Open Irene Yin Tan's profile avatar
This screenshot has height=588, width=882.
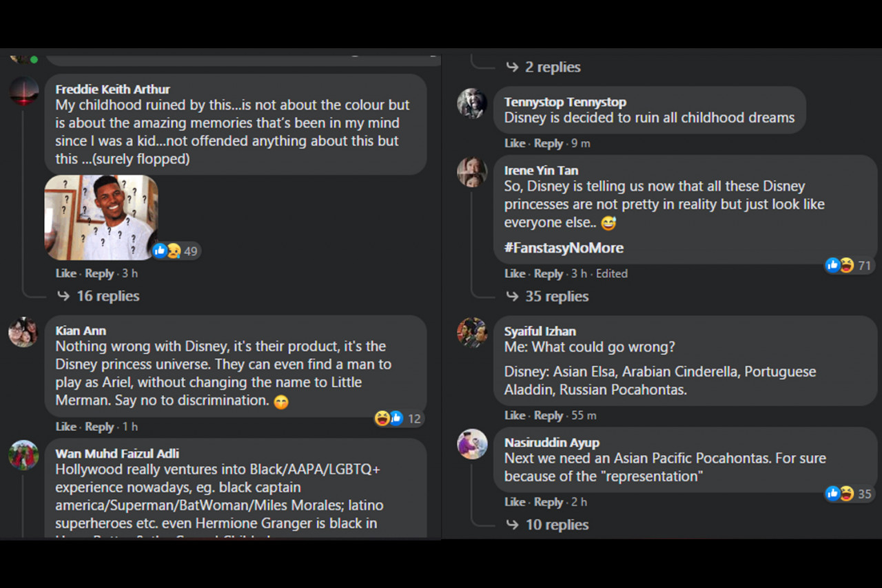[472, 172]
